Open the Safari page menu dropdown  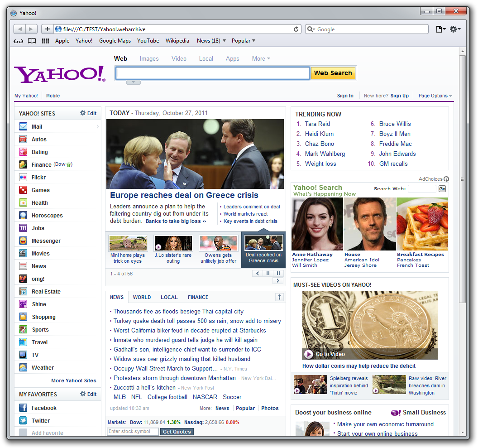pyautogui.click(x=441, y=29)
